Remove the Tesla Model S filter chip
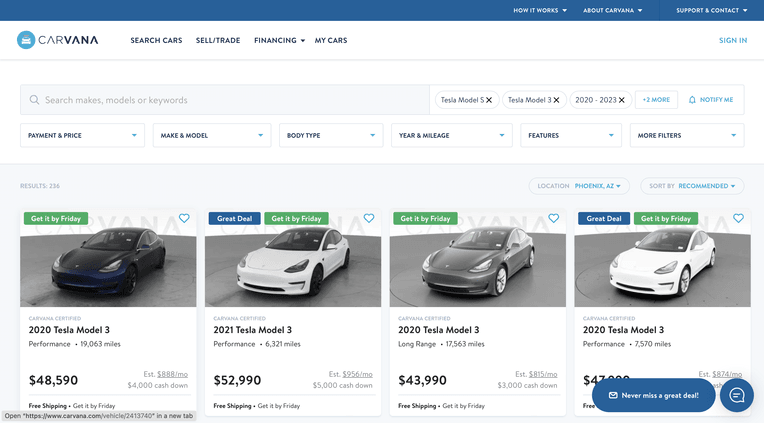This screenshot has height=423, width=764. coord(489,100)
